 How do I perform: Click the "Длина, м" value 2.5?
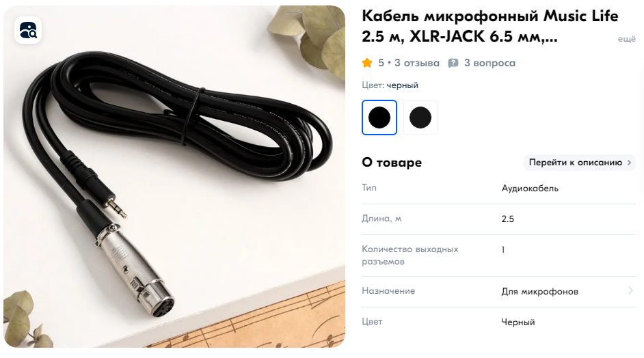(508, 219)
